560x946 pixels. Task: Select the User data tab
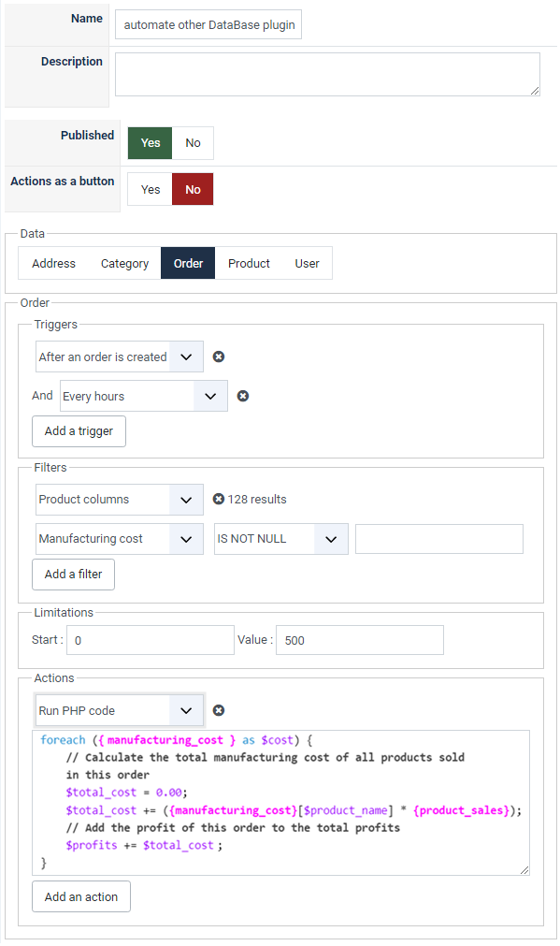click(307, 263)
